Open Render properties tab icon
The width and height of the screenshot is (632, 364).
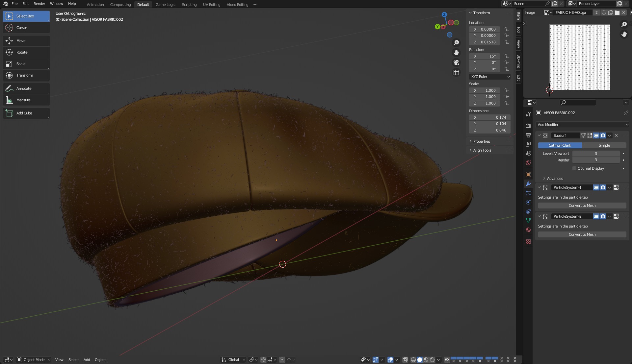point(528,126)
